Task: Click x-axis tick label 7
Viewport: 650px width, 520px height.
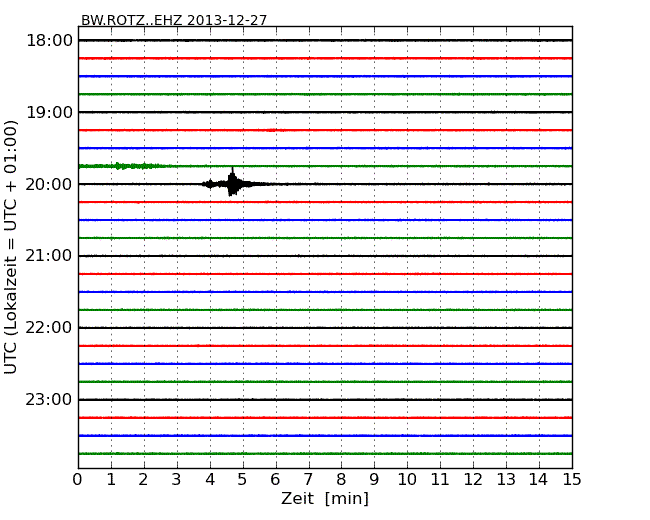Action: pos(308,479)
